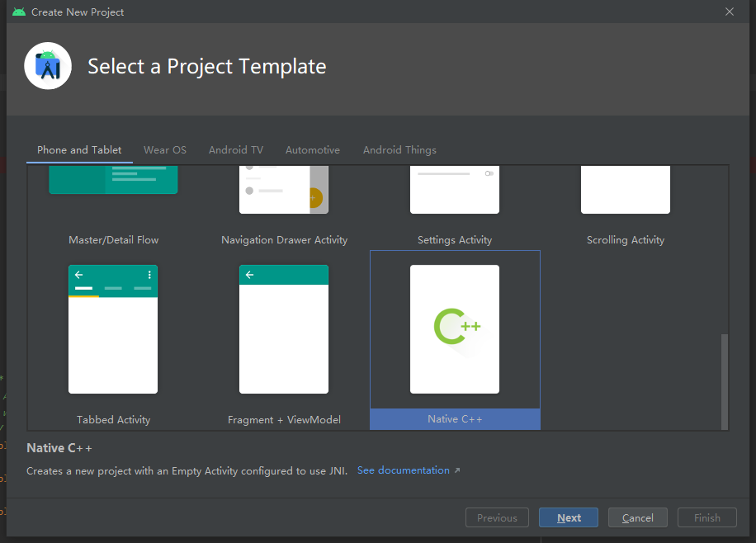Click the Next button
The image size is (756, 543).
(569, 517)
